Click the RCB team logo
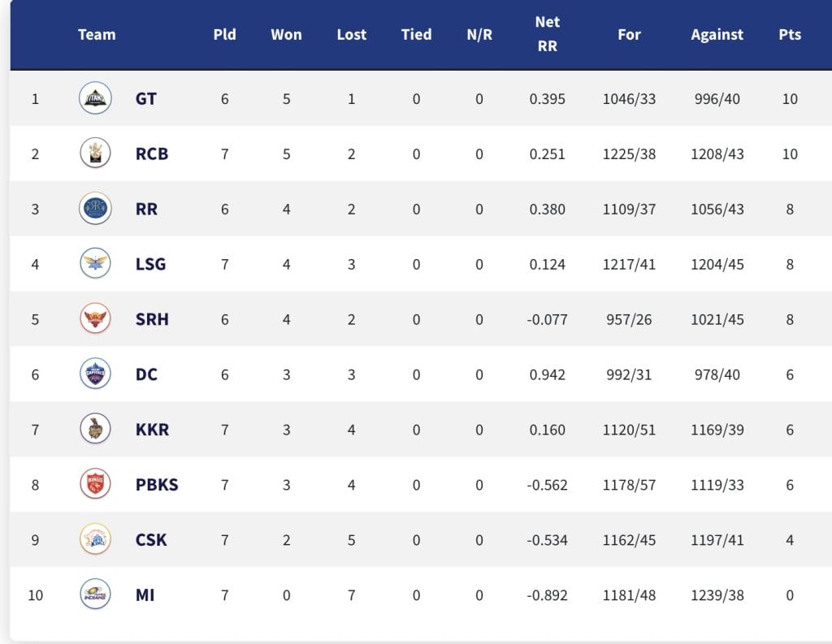The height and width of the screenshot is (644, 832). coord(95,153)
